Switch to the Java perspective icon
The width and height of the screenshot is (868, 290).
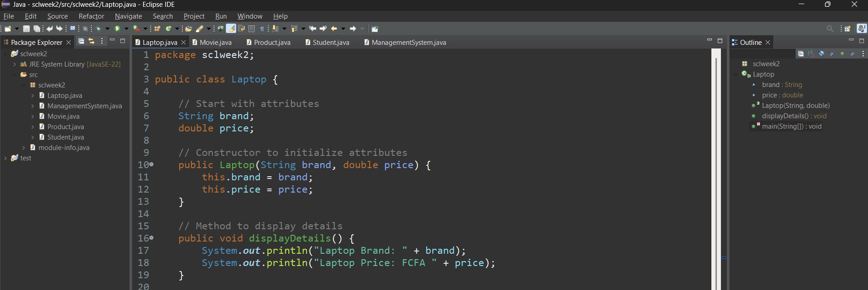coord(862,28)
